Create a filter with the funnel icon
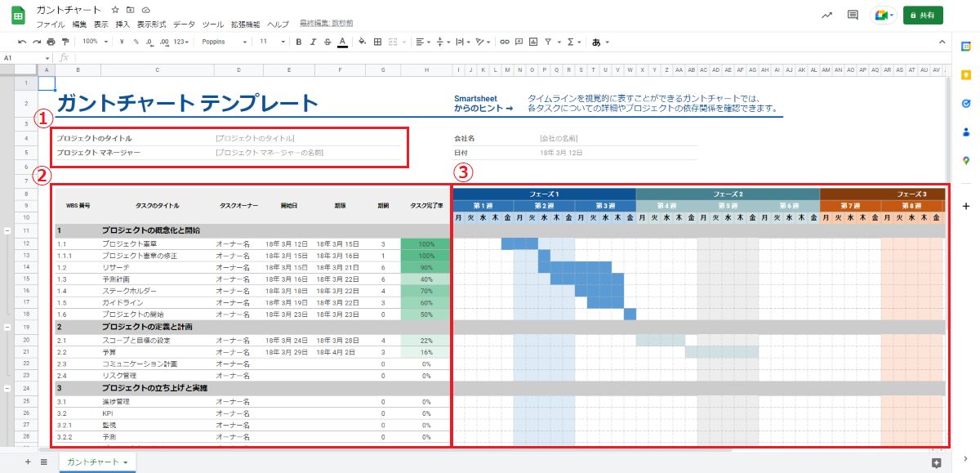980x473 pixels. tap(548, 41)
